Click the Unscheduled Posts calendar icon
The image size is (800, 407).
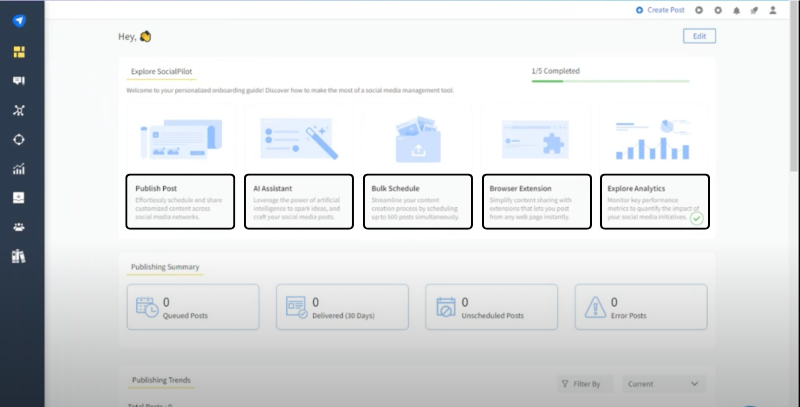pyautogui.click(x=446, y=307)
